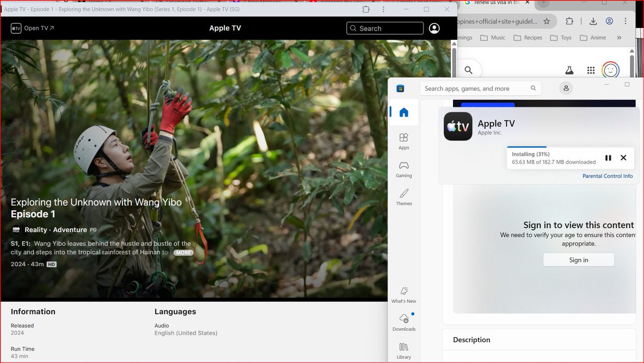Open Library in Microsoft Store sidebar
Viewport: 644px width, 363px height.
click(404, 351)
